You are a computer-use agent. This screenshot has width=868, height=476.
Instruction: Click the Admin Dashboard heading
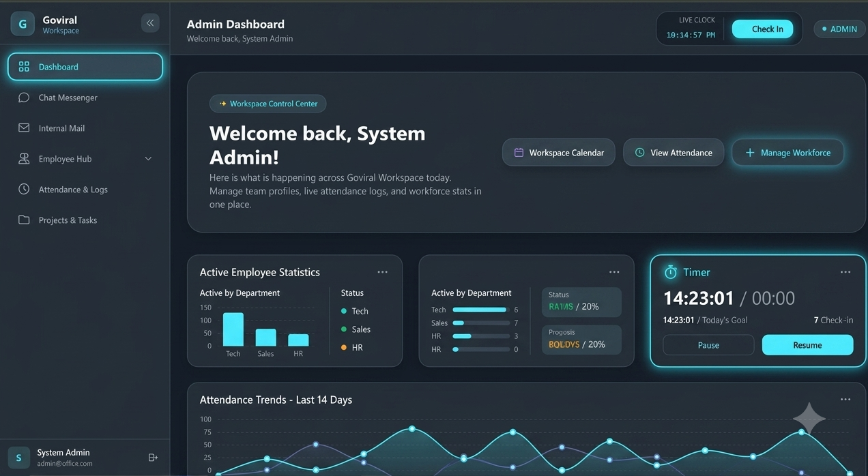point(235,24)
